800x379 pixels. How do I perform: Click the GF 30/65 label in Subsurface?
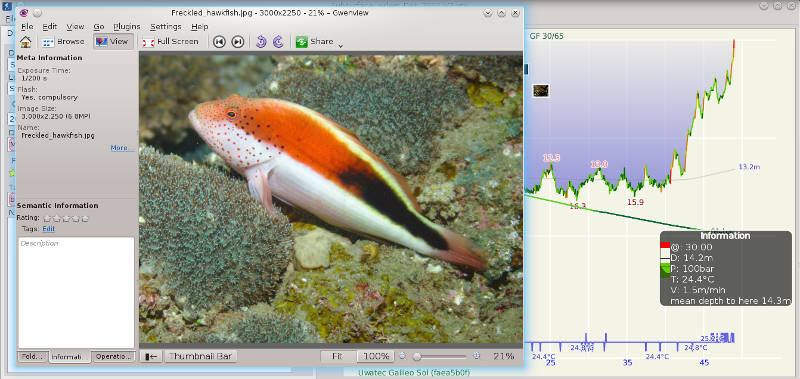545,36
